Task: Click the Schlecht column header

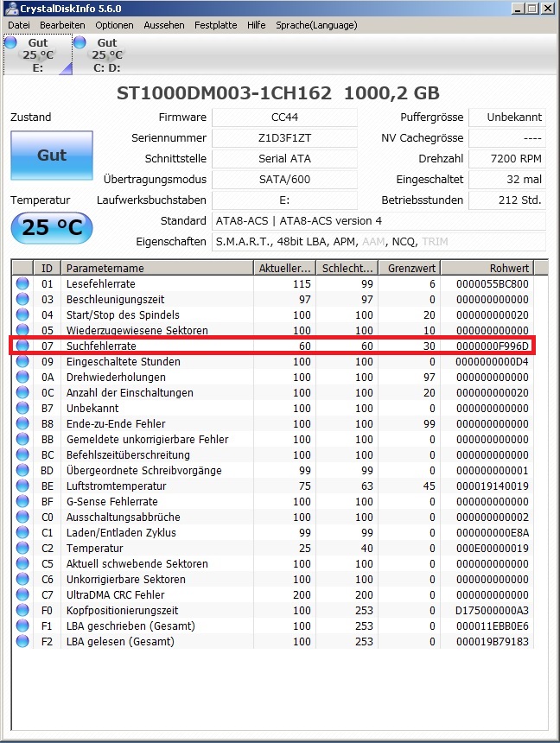Action: tap(347, 268)
